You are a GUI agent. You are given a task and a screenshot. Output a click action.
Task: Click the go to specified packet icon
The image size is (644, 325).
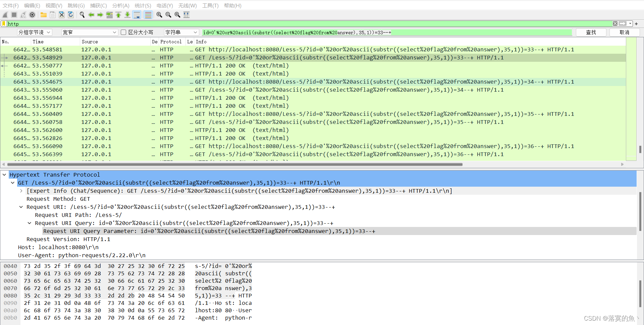[109, 15]
